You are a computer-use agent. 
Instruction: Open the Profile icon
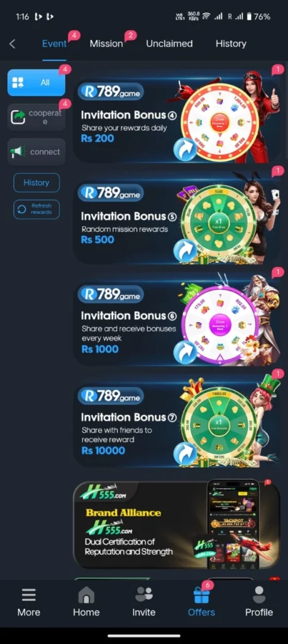click(259, 594)
